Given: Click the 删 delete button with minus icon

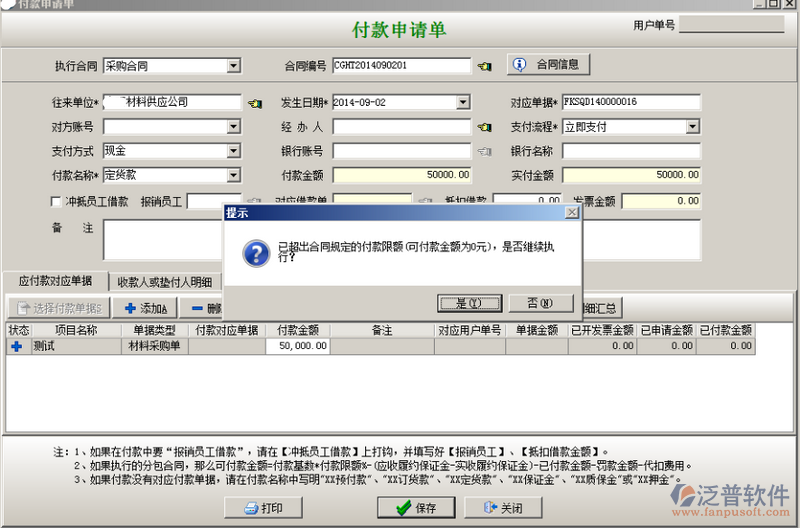Looking at the screenshot, I should 203,308.
